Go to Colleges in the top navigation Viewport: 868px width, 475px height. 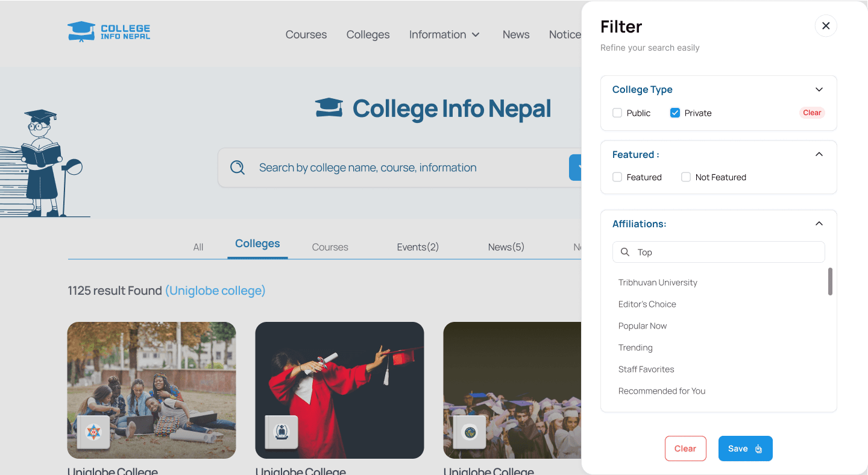[x=368, y=34]
